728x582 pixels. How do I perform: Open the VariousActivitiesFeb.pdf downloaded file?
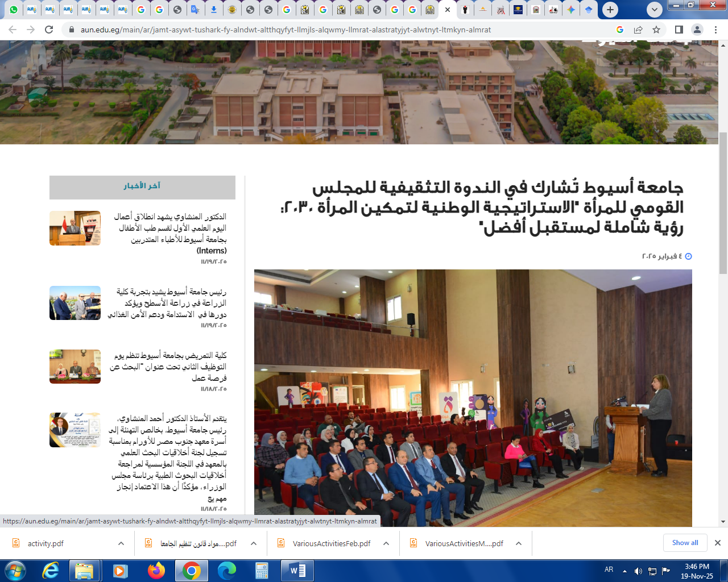[x=331, y=543]
